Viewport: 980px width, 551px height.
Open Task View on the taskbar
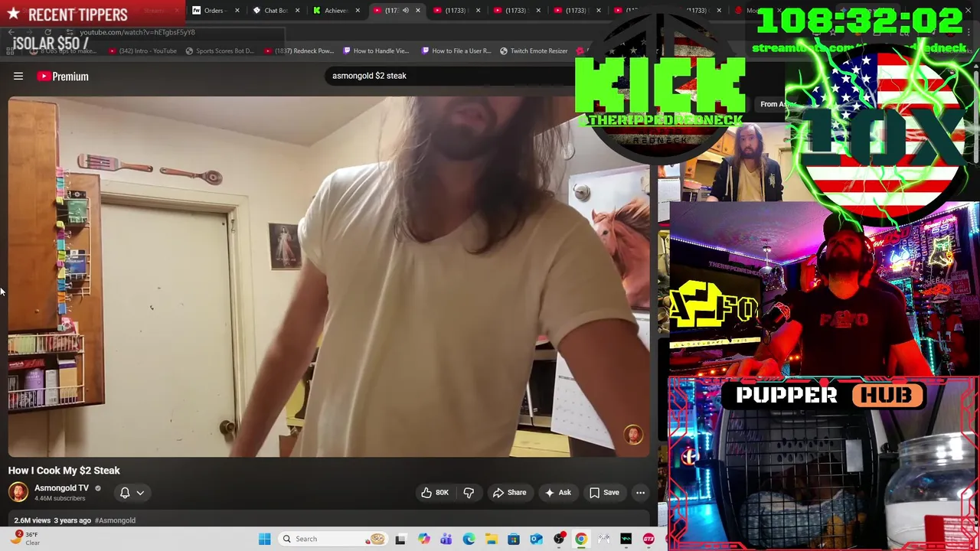[400, 539]
